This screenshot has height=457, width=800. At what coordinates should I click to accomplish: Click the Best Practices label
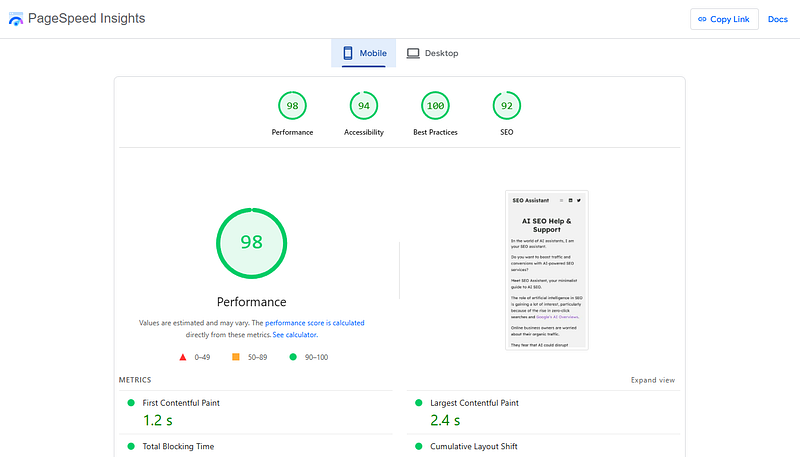435,132
